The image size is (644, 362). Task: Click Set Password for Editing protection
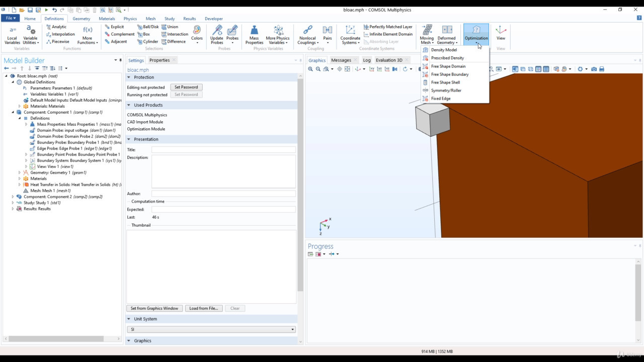[186, 87]
